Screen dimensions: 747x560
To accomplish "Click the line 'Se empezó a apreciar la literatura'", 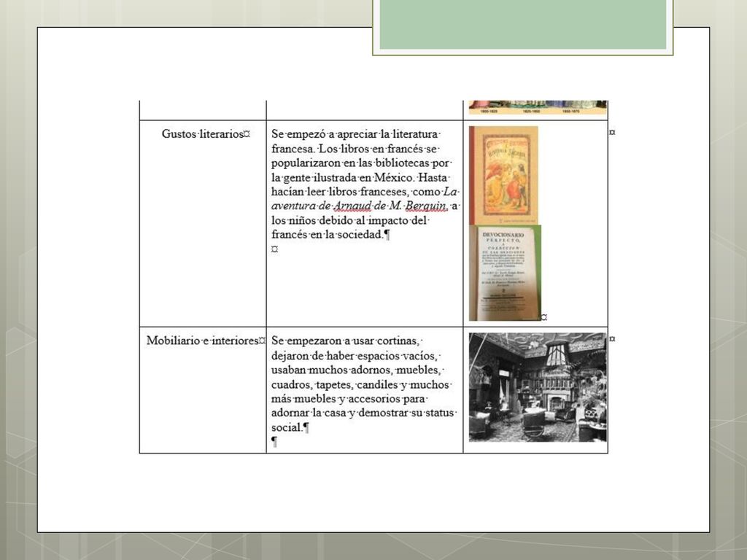I will point(355,134).
